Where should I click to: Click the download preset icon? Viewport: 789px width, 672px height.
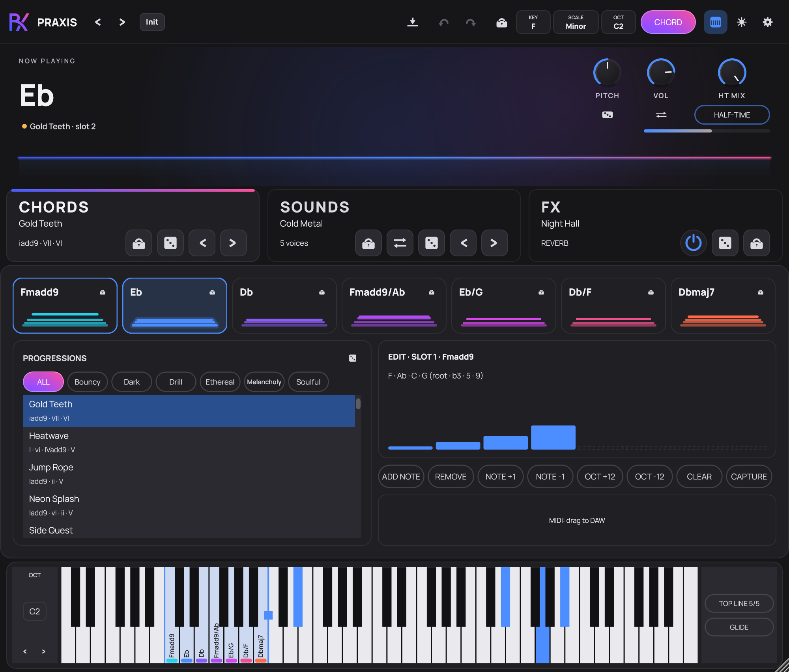(412, 22)
